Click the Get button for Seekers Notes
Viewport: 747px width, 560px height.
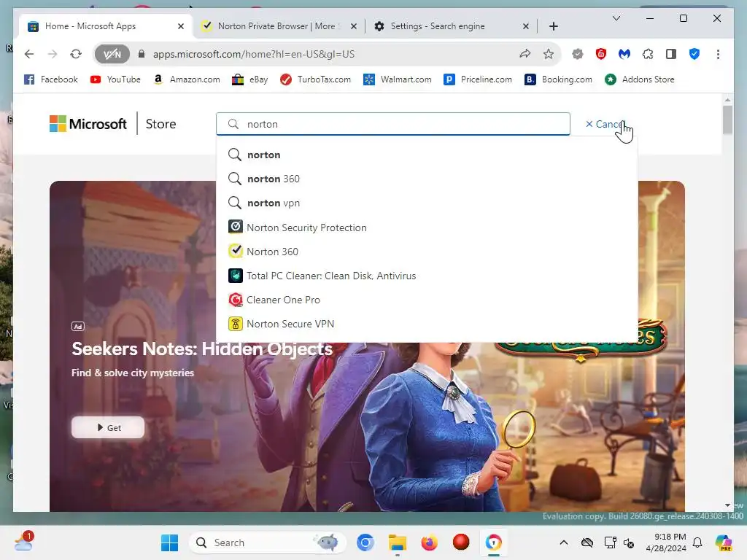pyautogui.click(x=108, y=427)
